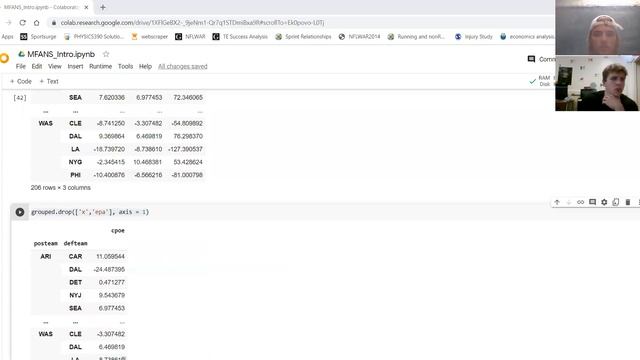Open the TE Success Analysis bookmark
The height and width of the screenshot is (360, 640).
click(x=240, y=37)
